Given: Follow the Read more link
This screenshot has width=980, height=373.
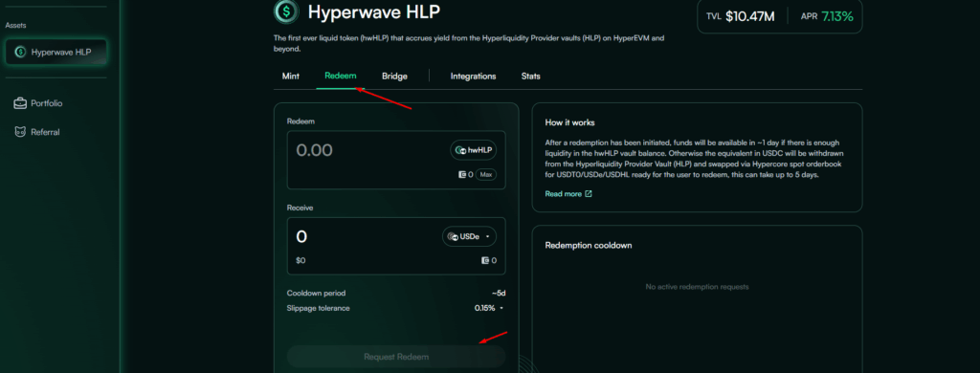Looking at the screenshot, I should click(x=563, y=194).
